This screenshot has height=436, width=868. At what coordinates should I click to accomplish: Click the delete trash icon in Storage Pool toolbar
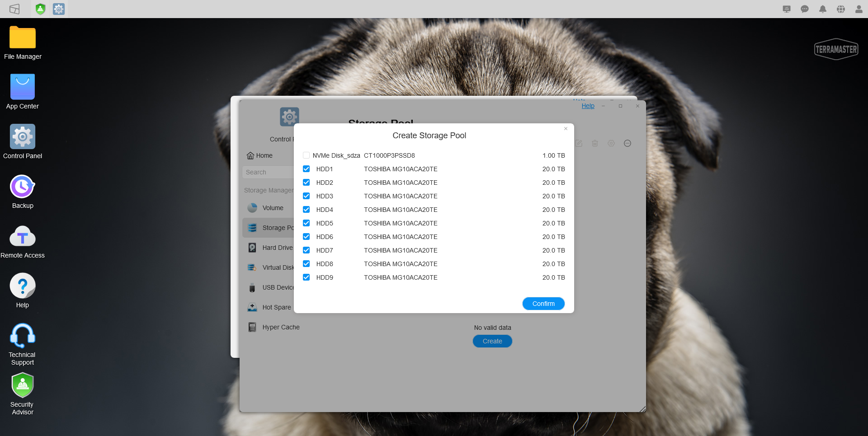pyautogui.click(x=595, y=143)
